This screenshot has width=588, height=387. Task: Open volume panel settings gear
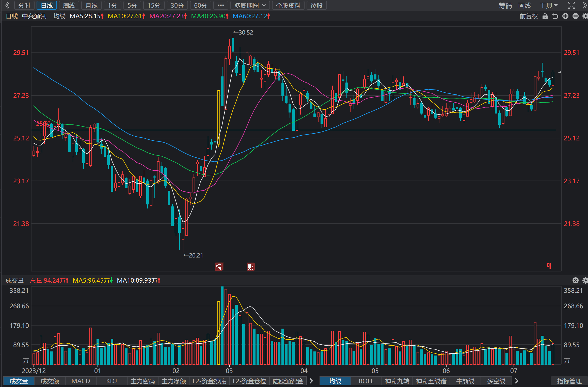(x=585, y=280)
